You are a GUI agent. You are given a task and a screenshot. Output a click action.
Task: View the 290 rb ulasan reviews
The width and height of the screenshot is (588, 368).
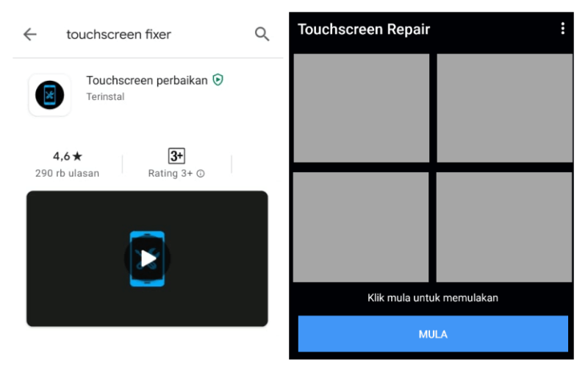pyautogui.click(x=67, y=173)
